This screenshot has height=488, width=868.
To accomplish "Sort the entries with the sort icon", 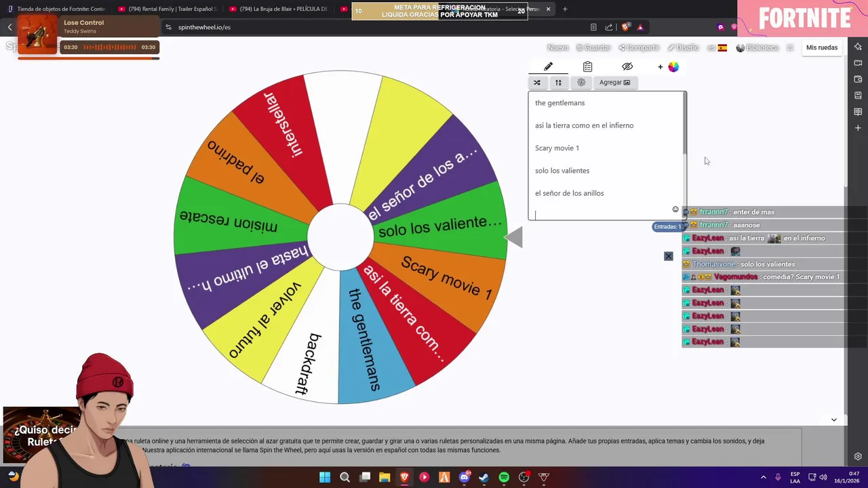I will [558, 83].
